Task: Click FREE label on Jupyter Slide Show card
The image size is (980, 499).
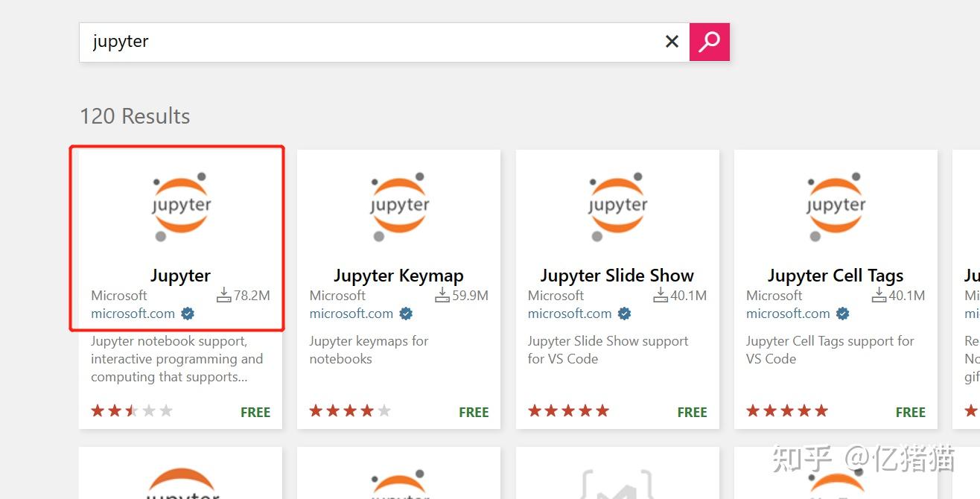Action: coord(692,412)
